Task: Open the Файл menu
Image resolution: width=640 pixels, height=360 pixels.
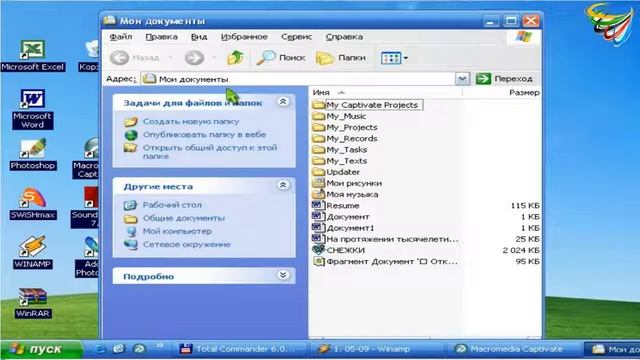Action: click(121, 37)
